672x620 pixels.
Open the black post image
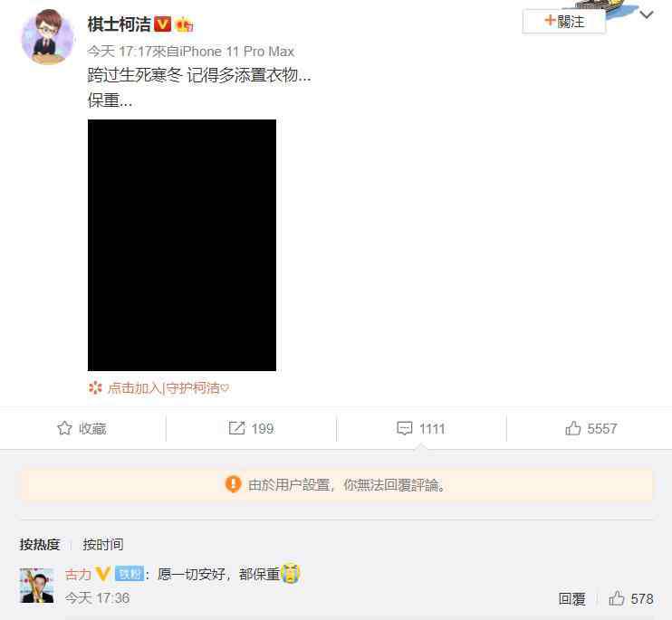[182, 245]
